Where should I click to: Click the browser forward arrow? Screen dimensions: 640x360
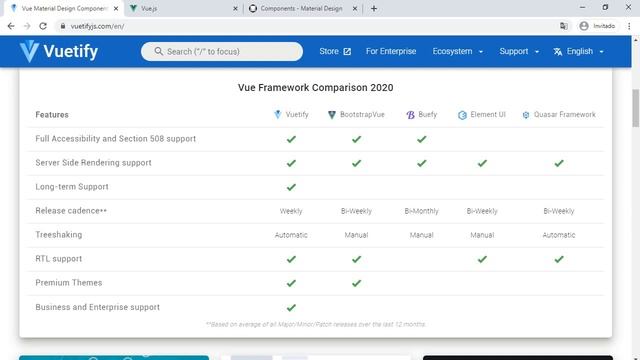coord(27,26)
